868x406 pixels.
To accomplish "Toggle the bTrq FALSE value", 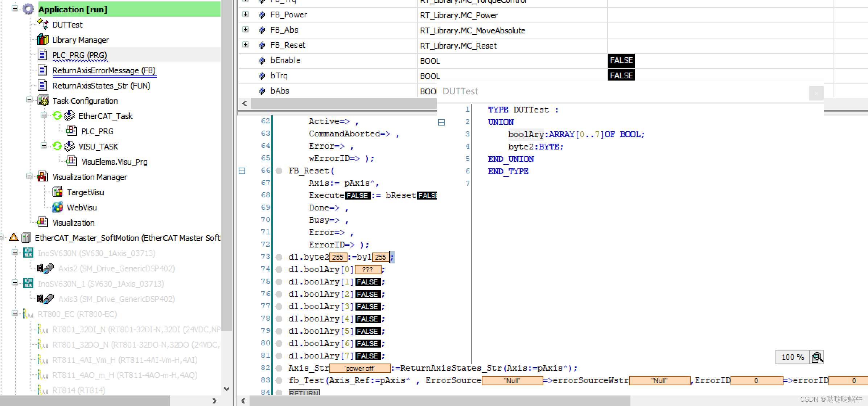I will point(621,75).
